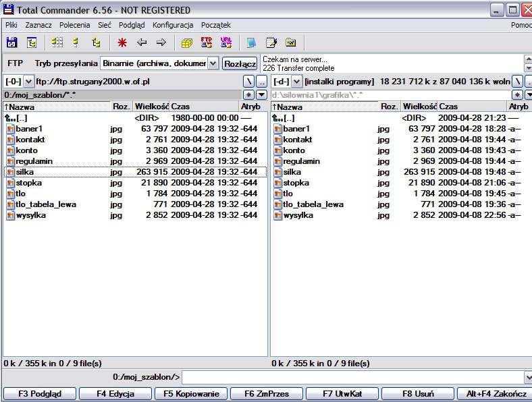Sort right panel by Czas column header
Image resolution: width=532 pixels, height=402 pixels.
click(x=472, y=107)
